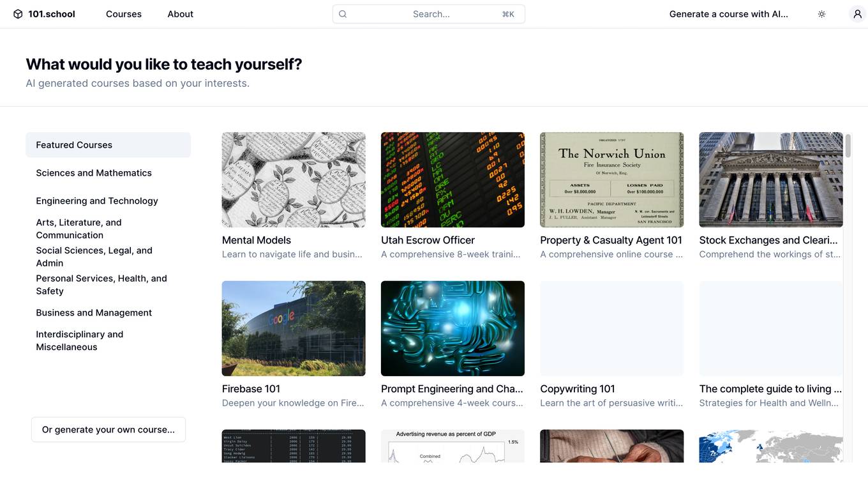Open Property & Casualty Agent 101 thumbnail
This screenshot has height=488, width=868.
click(x=611, y=179)
